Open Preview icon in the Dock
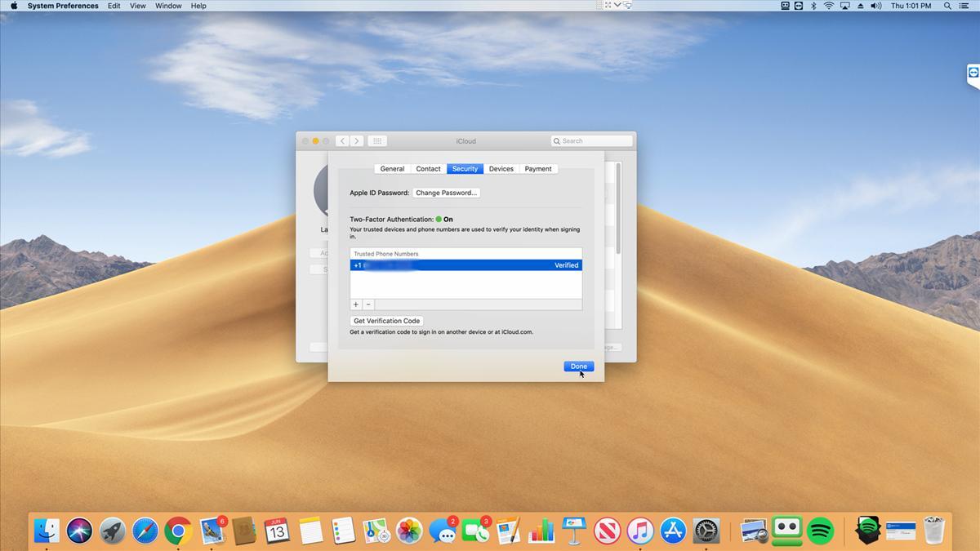This screenshot has width=980, height=551. pyautogui.click(x=754, y=531)
